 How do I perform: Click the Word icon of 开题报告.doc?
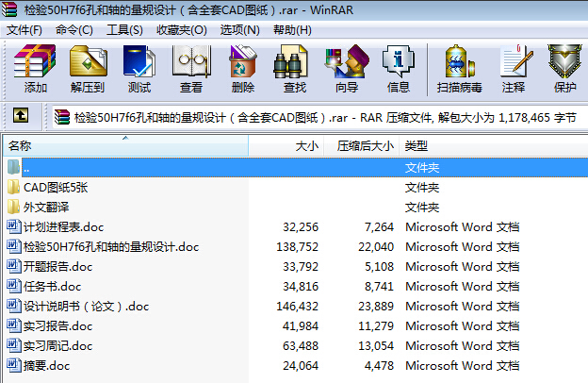(x=14, y=267)
